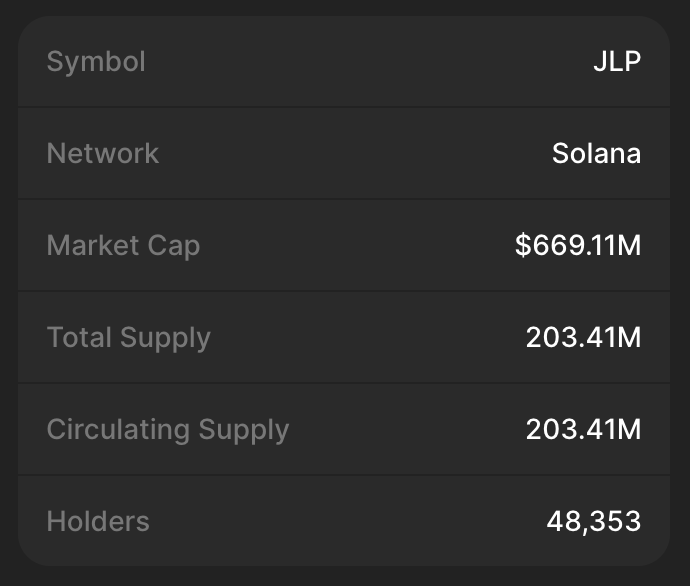The image size is (690, 586).
Task: Click empty middle space of the Holders row
Action: [x=345, y=522]
